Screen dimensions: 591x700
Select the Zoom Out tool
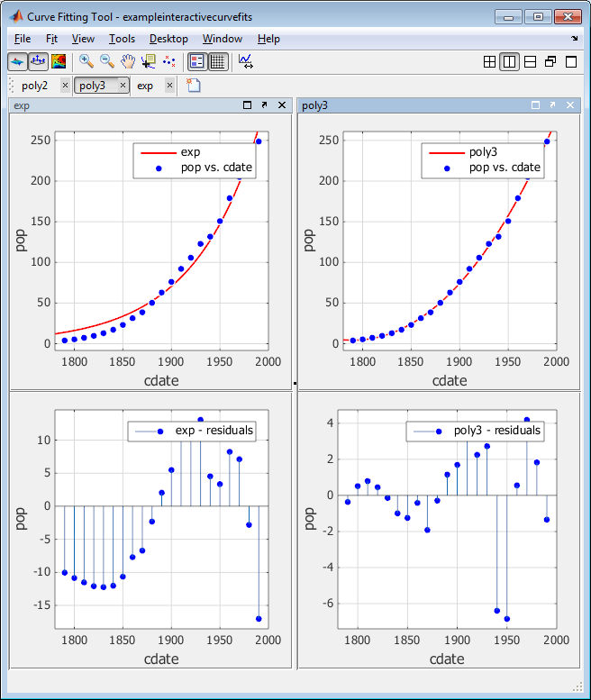pyautogui.click(x=106, y=61)
